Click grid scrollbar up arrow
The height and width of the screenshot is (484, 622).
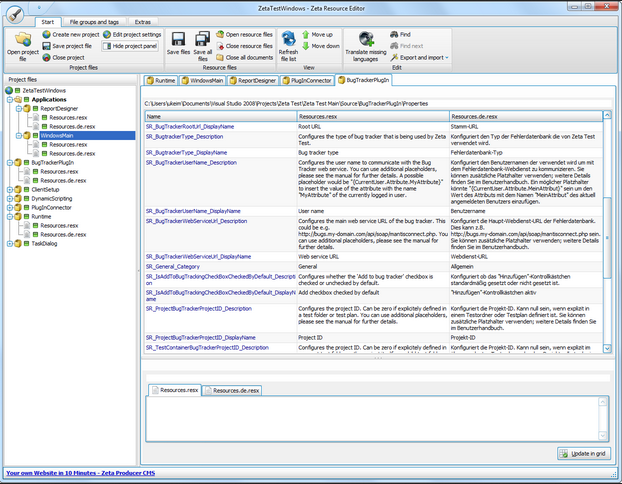(607, 115)
